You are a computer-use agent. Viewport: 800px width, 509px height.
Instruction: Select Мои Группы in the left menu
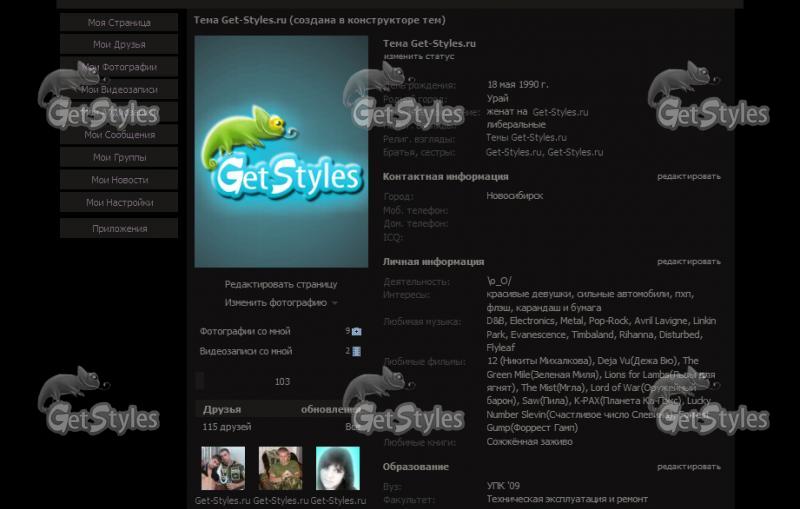point(119,157)
